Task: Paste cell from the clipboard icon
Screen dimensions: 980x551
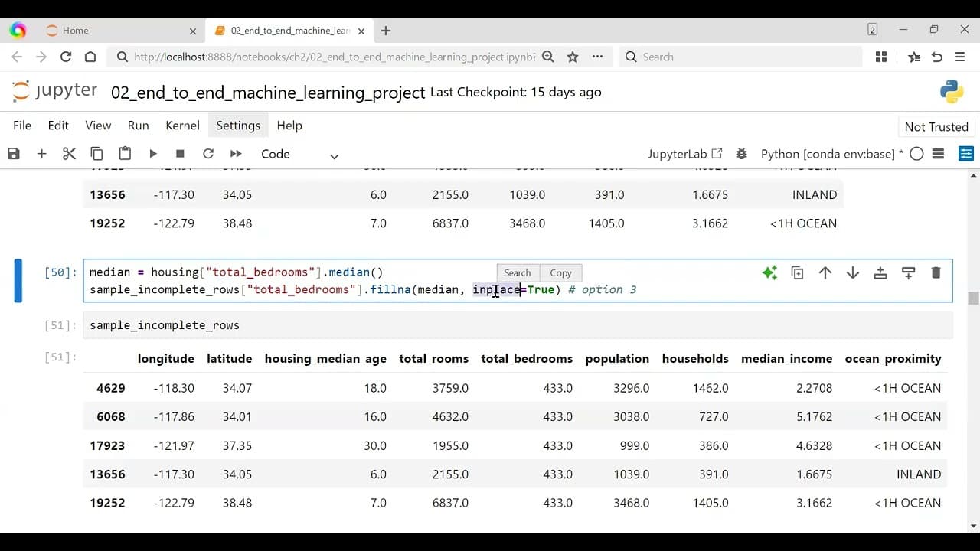Action: pyautogui.click(x=125, y=154)
